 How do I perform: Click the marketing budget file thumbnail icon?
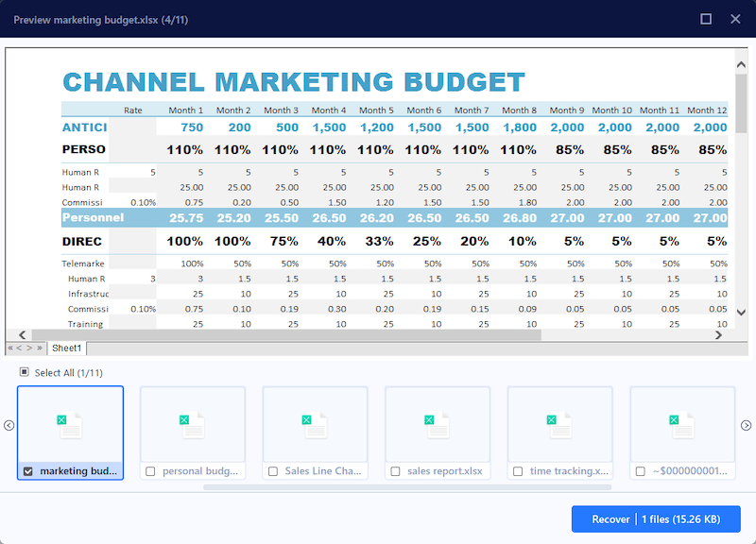pyautogui.click(x=70, y=425)
